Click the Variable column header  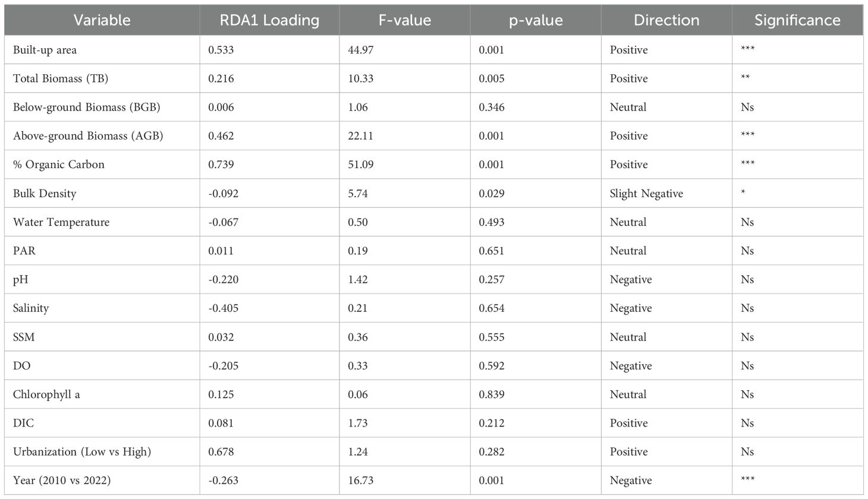click(x=102, y=20)
